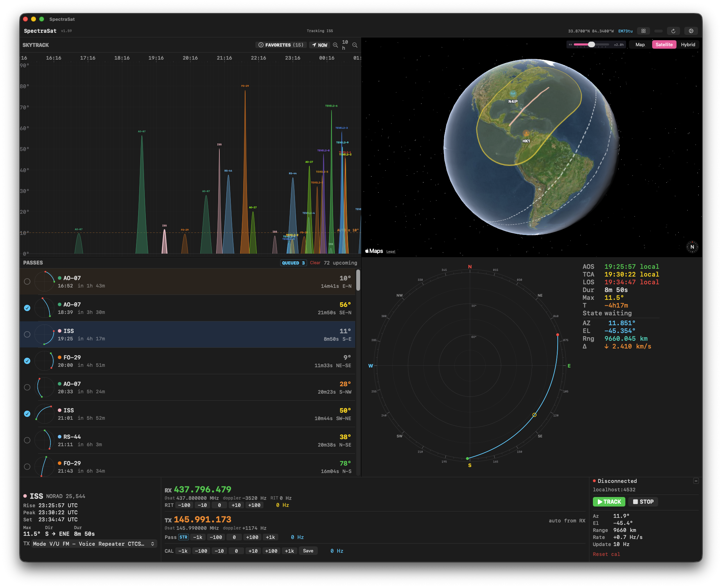Queue the ISS 19:25 pass
Image resolution: width=722 pixels, height=588 pixels.
[x=27, y=334]
